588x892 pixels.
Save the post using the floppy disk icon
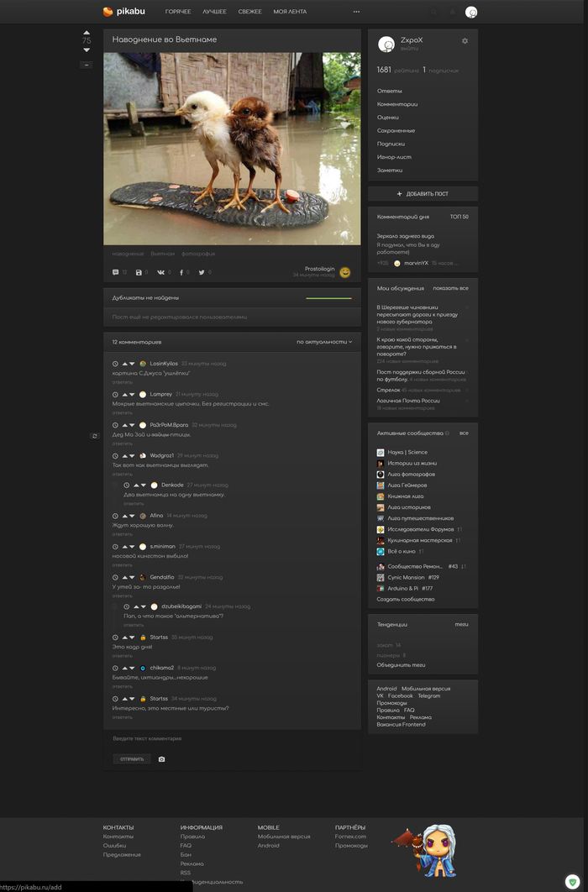(x=139, y=272)
